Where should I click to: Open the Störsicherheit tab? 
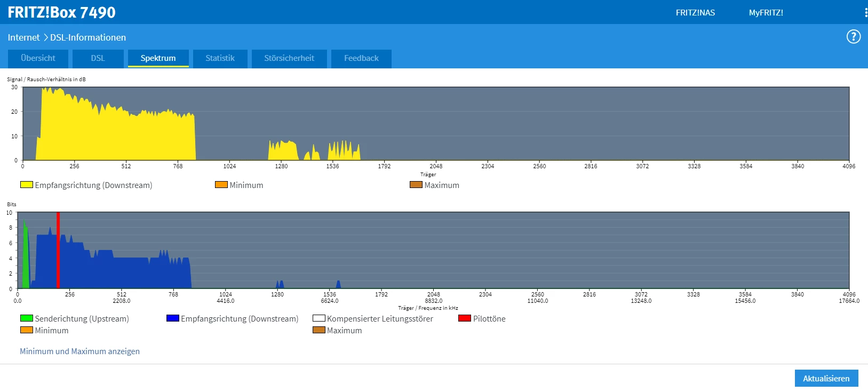[x=289, y=58]
